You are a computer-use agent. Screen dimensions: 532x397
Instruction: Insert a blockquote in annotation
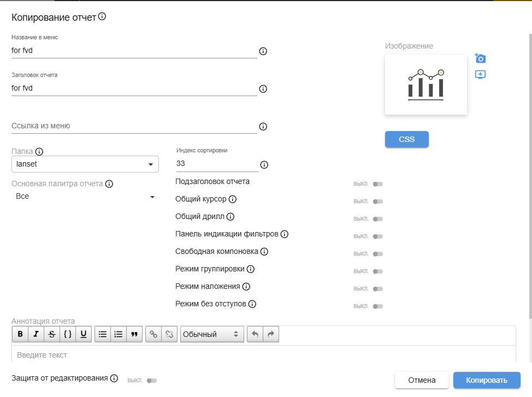[x=134, y=334]
